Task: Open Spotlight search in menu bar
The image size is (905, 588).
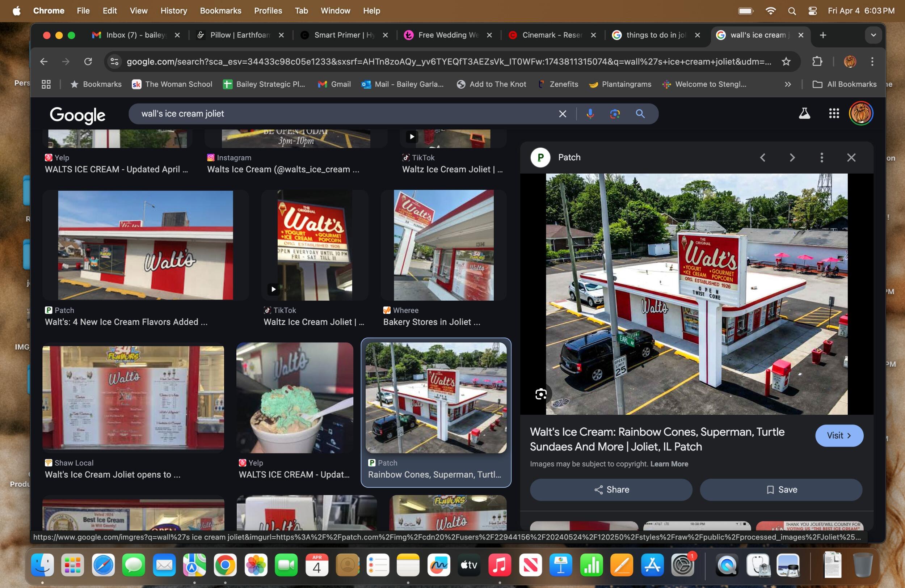Action: (792, 10)
